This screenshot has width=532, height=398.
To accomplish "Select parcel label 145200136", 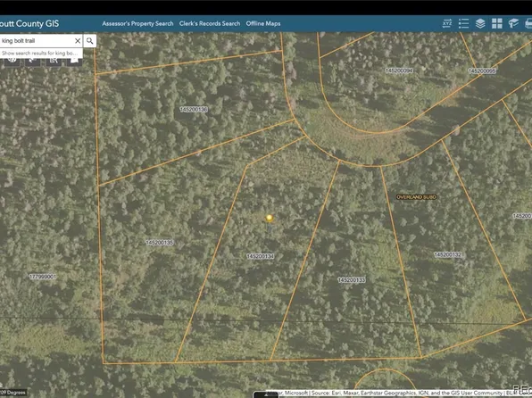I will 194,109.
